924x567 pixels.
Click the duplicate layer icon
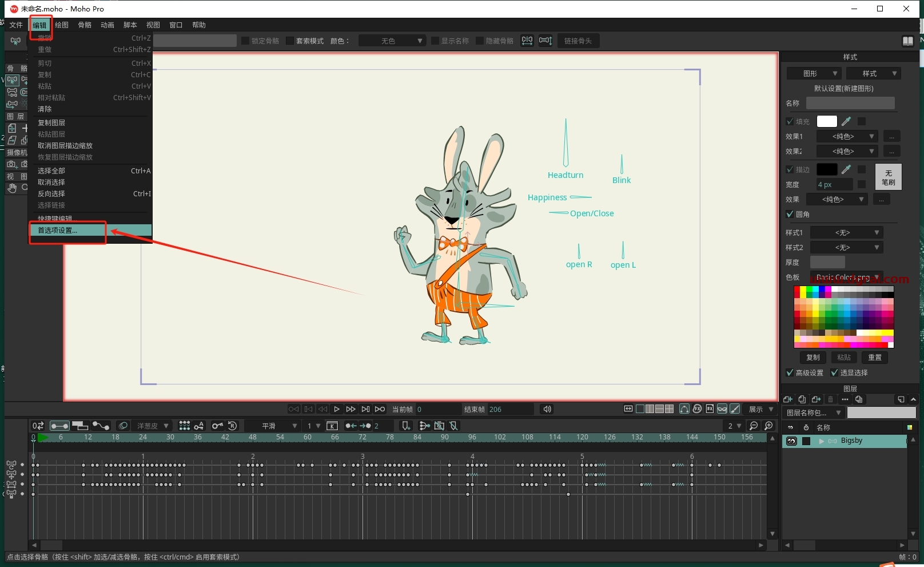(x=802, y=399)
